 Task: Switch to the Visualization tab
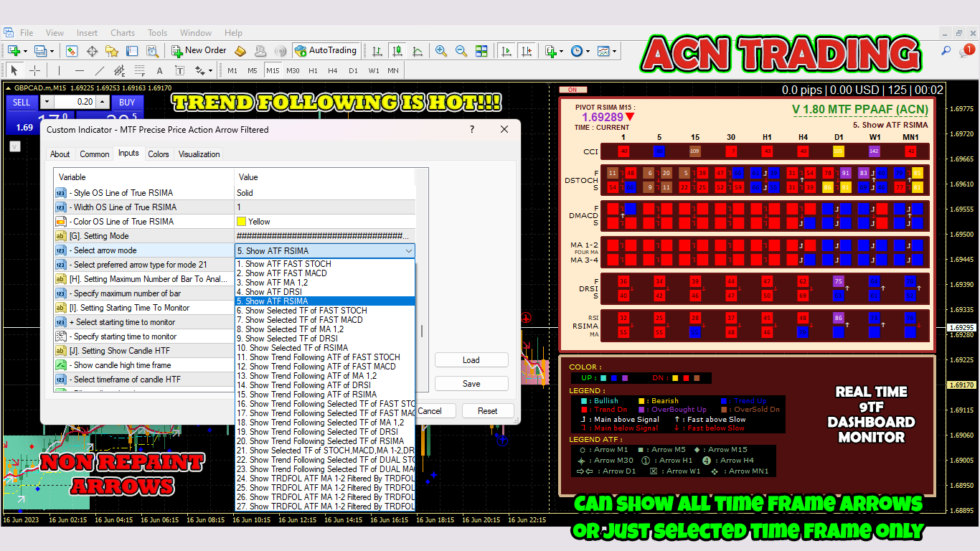coord(199,154)
